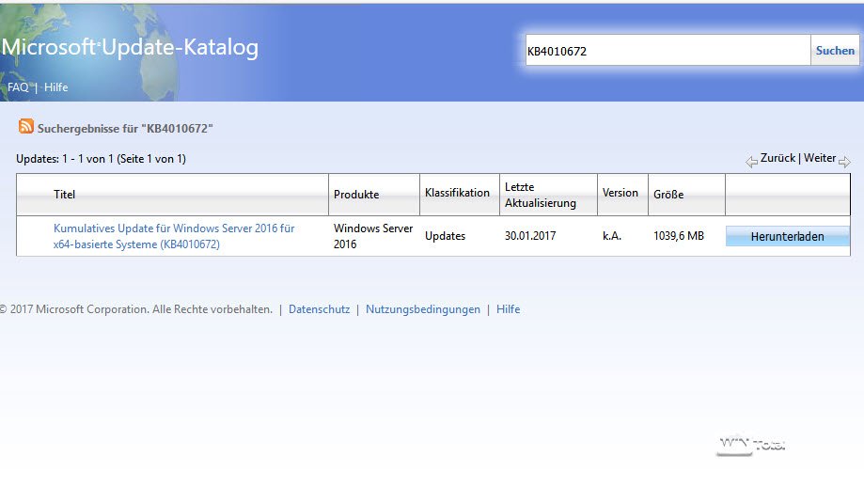Screen dimensions: 864x504
Task: Click the Zurück pagination link
Action: (x=778, y=158)
